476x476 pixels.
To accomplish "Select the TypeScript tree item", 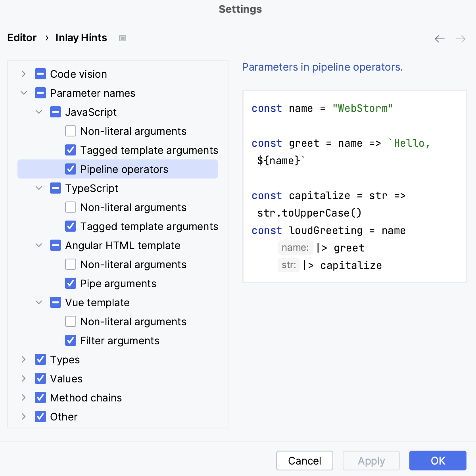I will [92, 188].
